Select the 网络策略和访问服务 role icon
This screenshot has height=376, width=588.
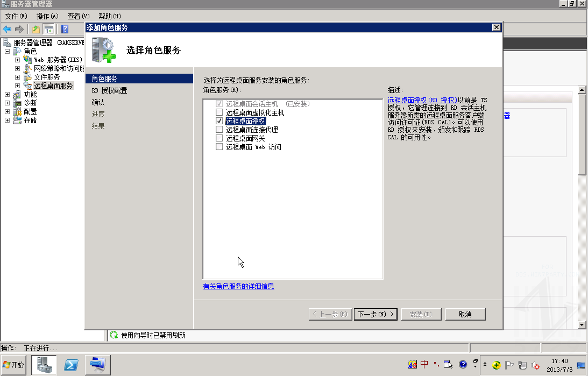coord(27,68)
